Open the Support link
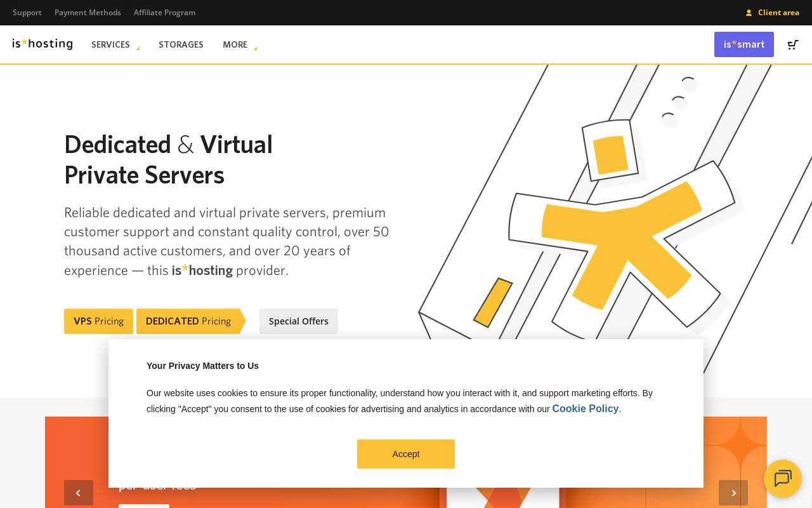The height and width of the screenshot is (508, 812). pyautogui.click(x=27, y=13)
